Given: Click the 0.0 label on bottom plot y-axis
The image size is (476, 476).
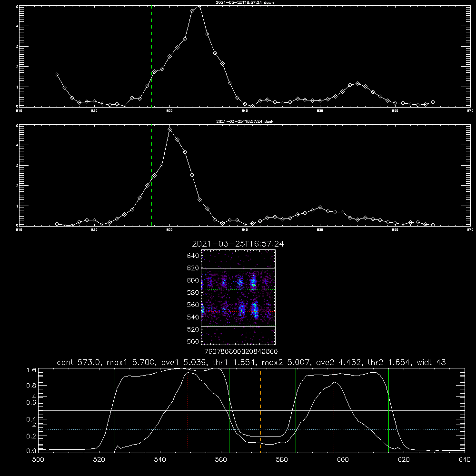Looking at the screenshot, I should tap(31, 451).
